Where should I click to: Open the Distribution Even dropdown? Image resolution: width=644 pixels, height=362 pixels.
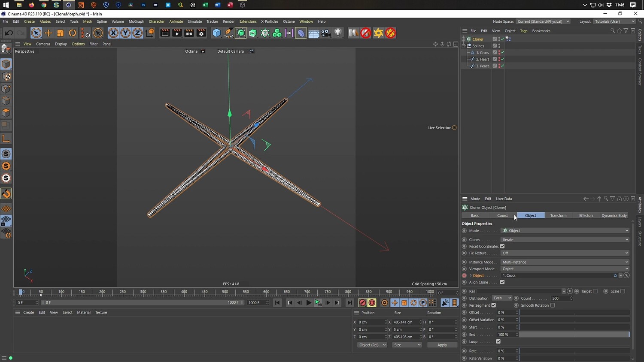point(502,298)
